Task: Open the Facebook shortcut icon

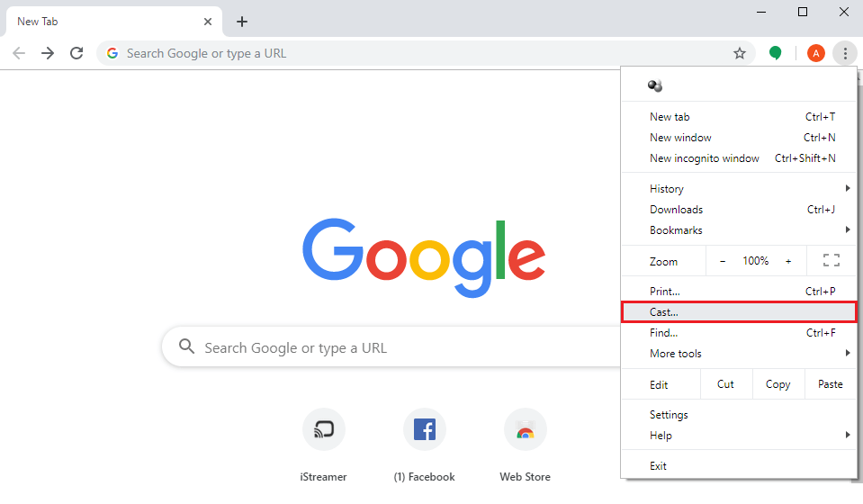Action: [425, 429]
